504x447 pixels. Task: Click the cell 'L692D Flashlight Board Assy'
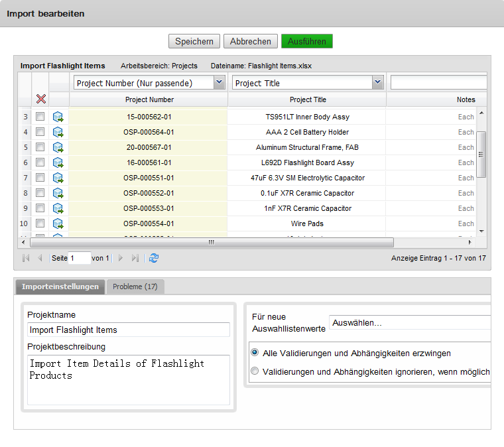coord(307,162)
